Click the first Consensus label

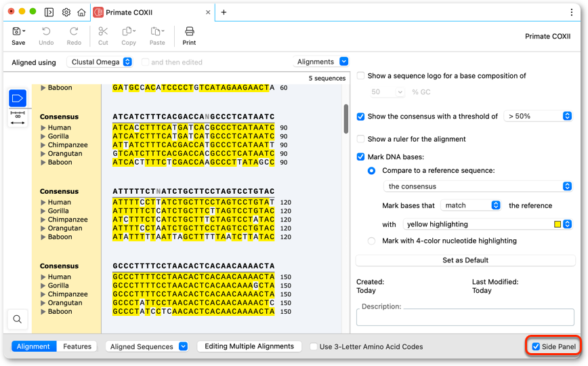[x=59, y=117]
